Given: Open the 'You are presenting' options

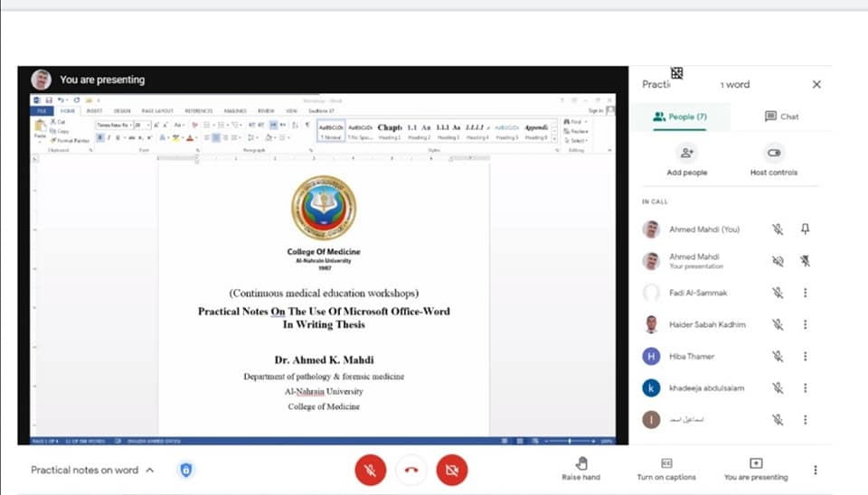Looking at the screenshot, I should pyautogui.click(x=756, y=469).
